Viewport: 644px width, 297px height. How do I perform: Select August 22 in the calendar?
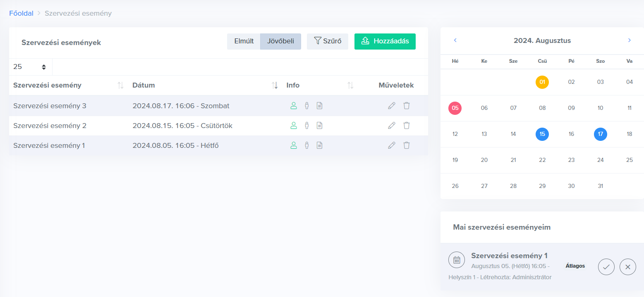[x=542, y=160]
